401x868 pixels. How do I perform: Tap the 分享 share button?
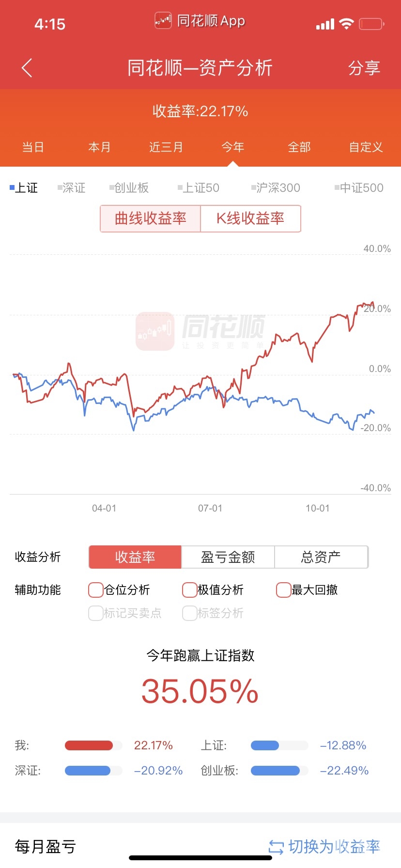pos(364,68)
